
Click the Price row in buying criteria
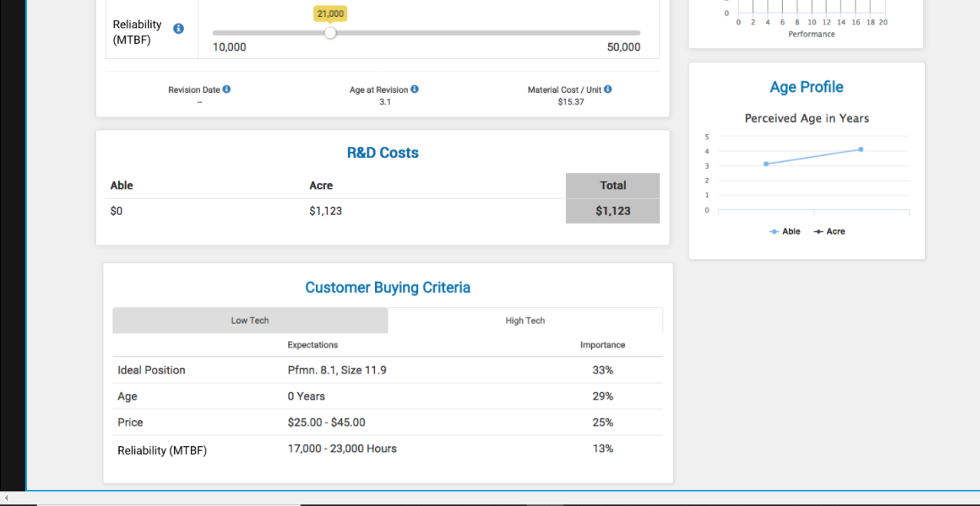(387, 422)
